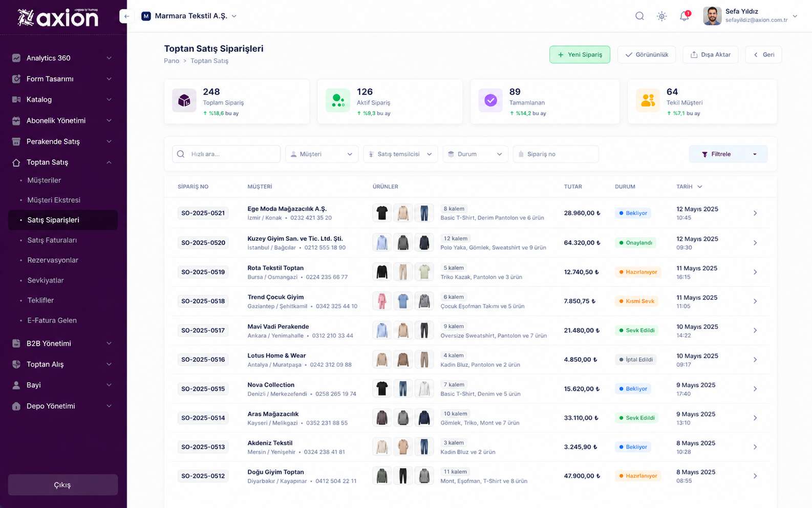
Task: Collapse sidebar with the back arrow icon
Action: (126, 16)
